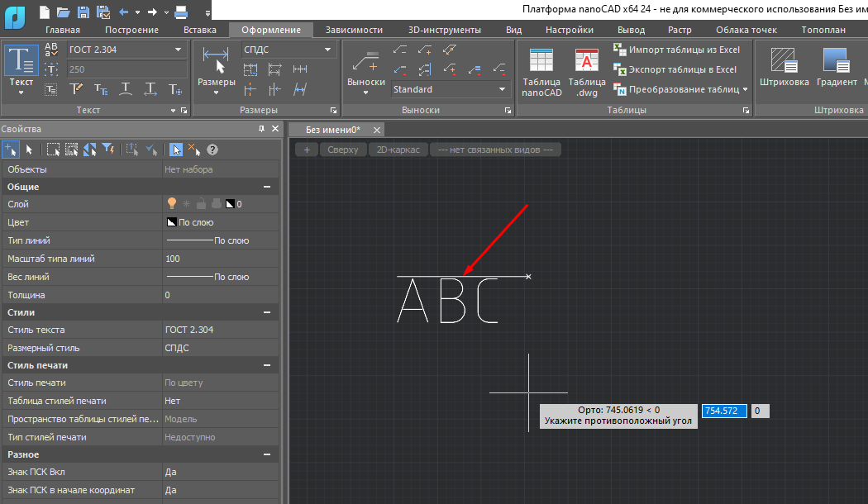The width and height of the screenshot is (868, 504).
Task: Click the plain arrow cursor icon in Свойства toolbar
Action: [x=29, y=150]
